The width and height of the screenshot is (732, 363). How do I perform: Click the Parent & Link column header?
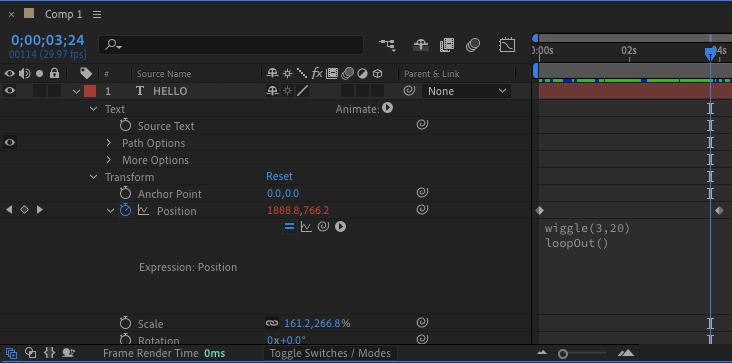click(x=431, y=74)
